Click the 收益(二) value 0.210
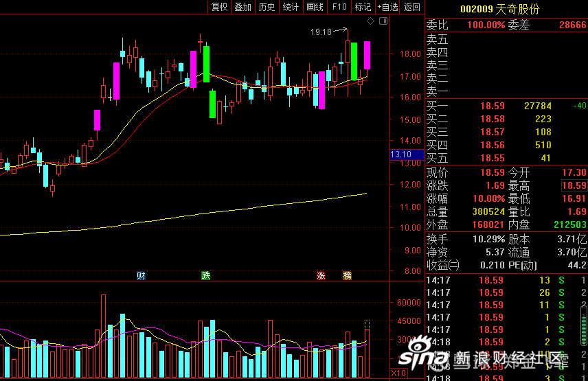Image resolution: width=588 pixels, height=381 pixels. (493, 265)
